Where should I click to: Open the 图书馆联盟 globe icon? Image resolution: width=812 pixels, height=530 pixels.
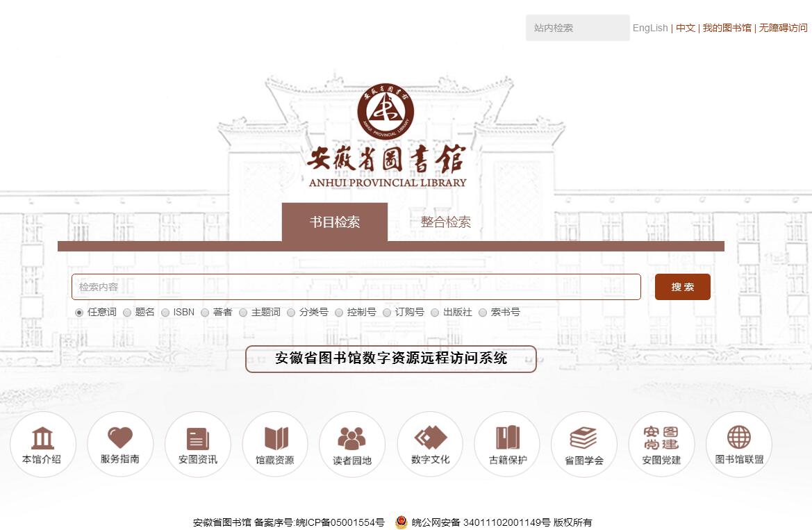739,444
